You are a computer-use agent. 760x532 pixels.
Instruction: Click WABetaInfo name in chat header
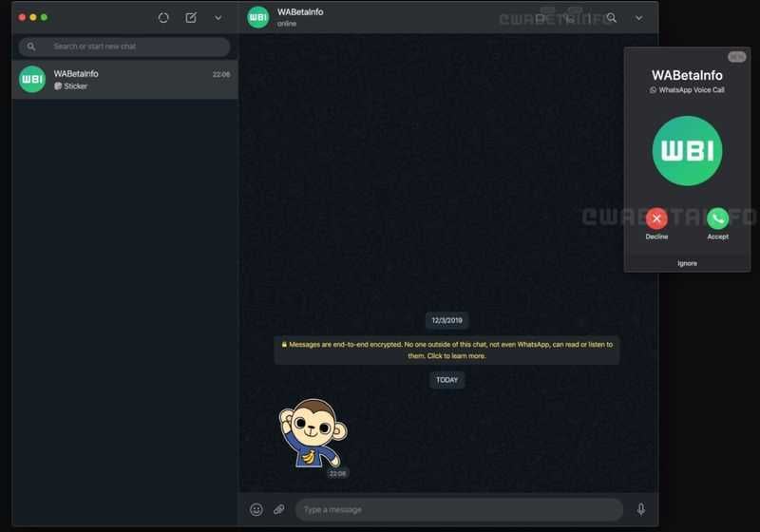(x=300, y=12)
